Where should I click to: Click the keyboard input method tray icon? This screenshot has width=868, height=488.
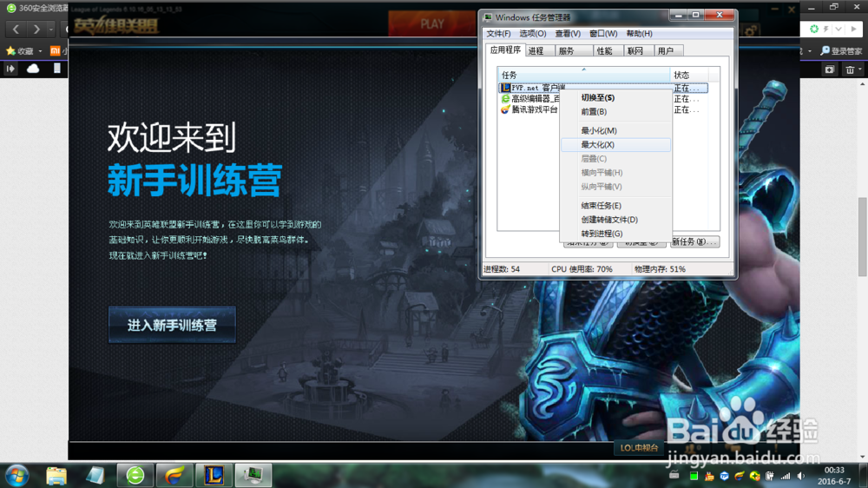(674, 475)
